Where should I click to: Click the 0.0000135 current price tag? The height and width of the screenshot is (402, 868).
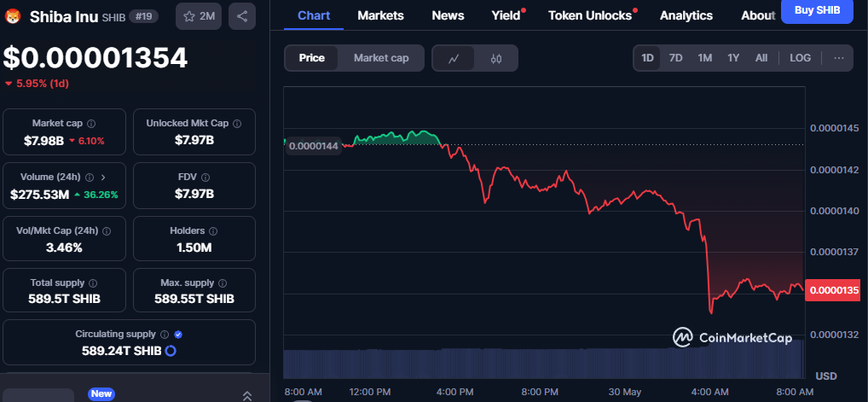832,290
